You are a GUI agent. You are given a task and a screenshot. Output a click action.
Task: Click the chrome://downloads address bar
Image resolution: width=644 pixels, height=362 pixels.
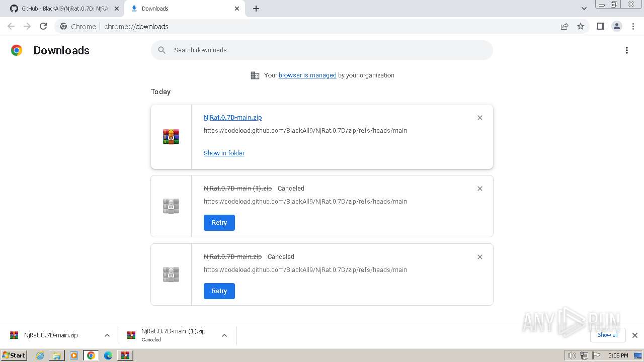tap(322, 26)
